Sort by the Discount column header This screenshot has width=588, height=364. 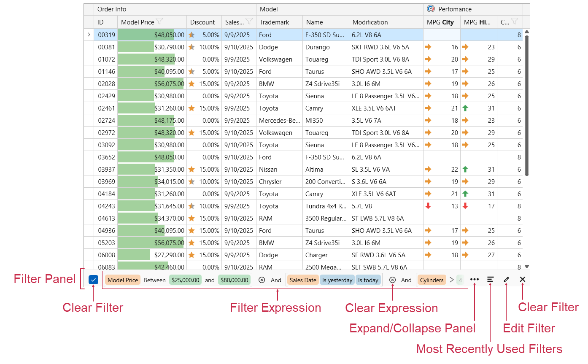pyautogui.click(x=204, y=22)
